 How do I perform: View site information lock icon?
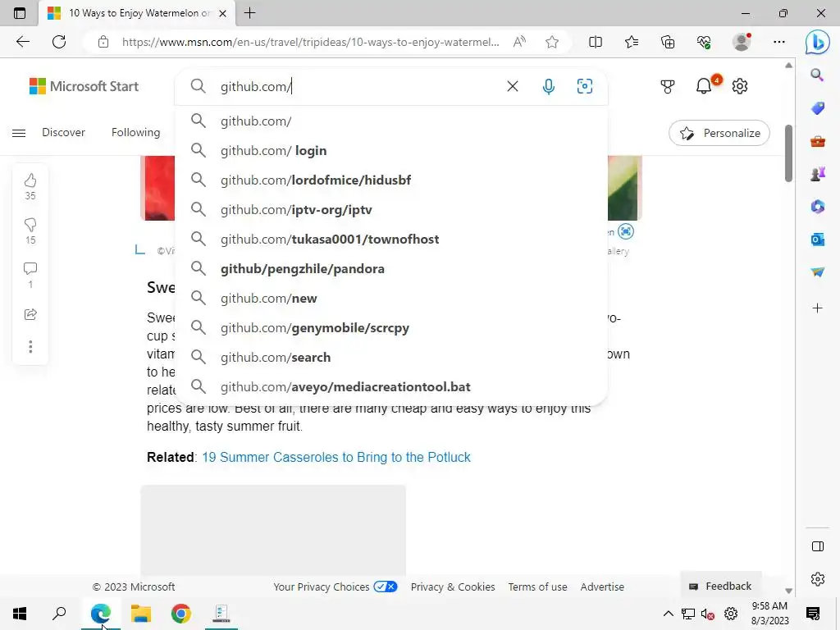tap(103, 42)
